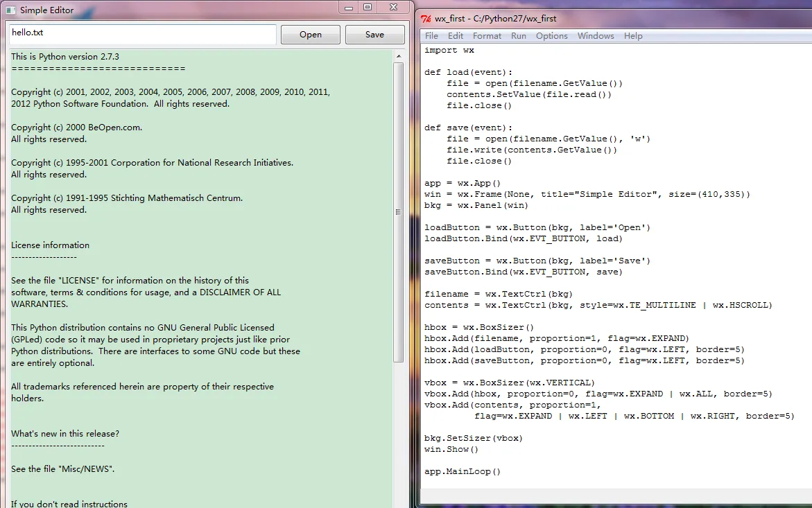The height and width of the screenshot is (508, 812).
Task: Open the Windows menu in IDLE
Action: tap(596, 36)
